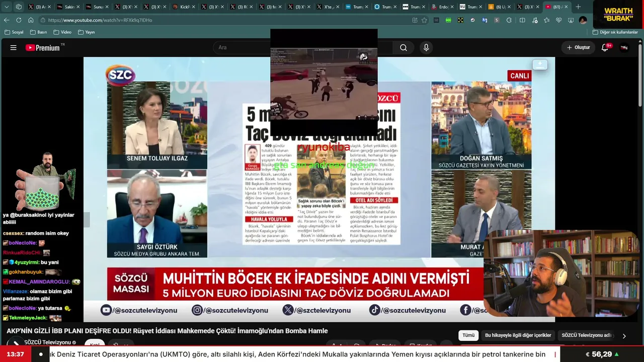
Task: Open the Yayın bookmarks folder
Action: (87, 32)
